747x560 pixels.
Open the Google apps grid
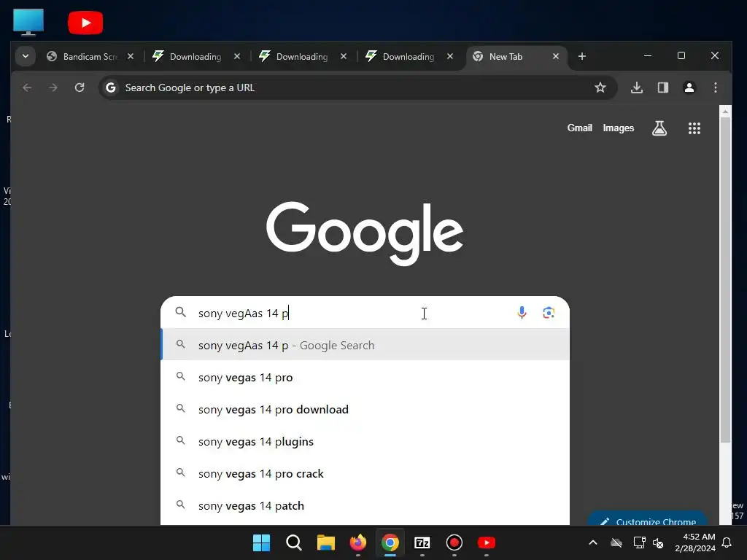(694, 128)
